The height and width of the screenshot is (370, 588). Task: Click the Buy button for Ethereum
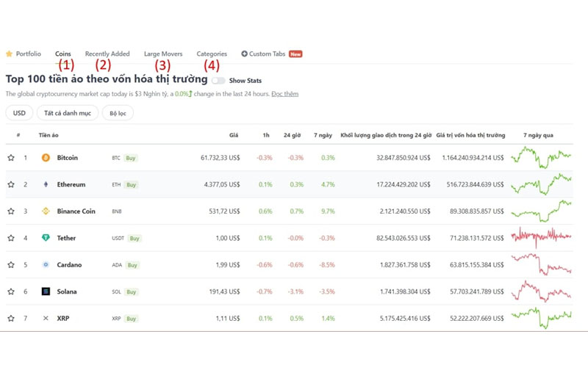click(132, 184)
